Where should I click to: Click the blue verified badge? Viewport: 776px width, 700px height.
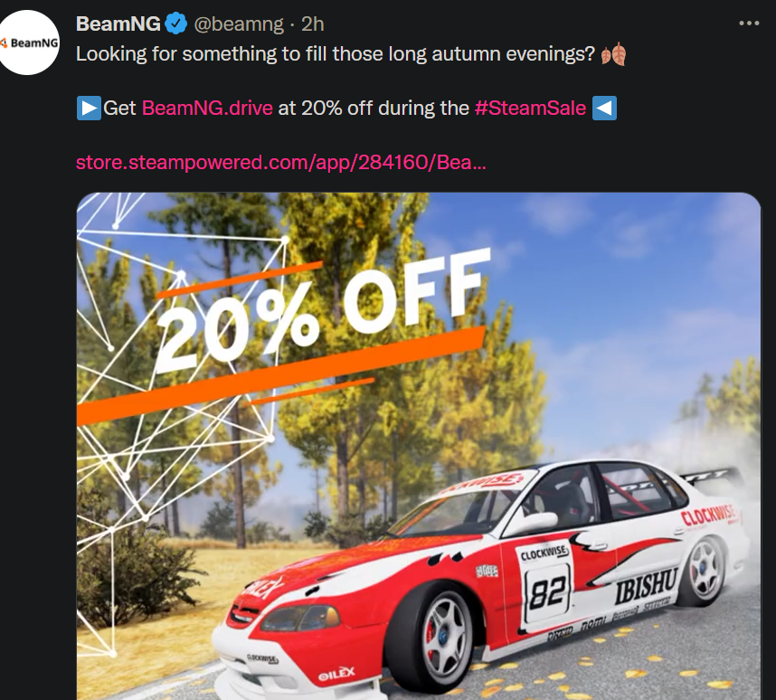[x=175, y=24]
